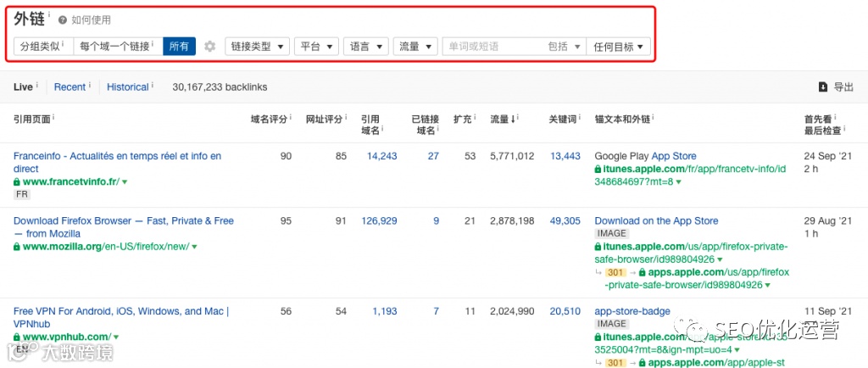Switch to the Historical tab

tap(128, 86)
